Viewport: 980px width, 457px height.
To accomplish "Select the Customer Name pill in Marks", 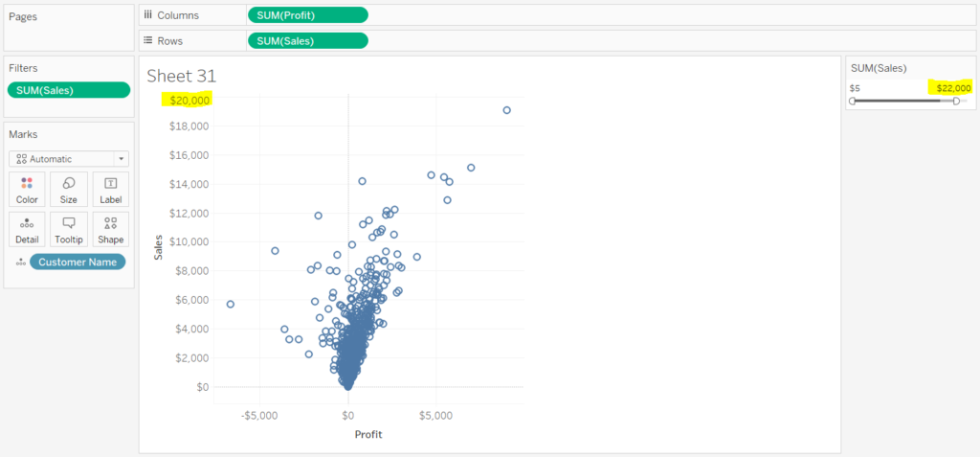I will [78, 262].
